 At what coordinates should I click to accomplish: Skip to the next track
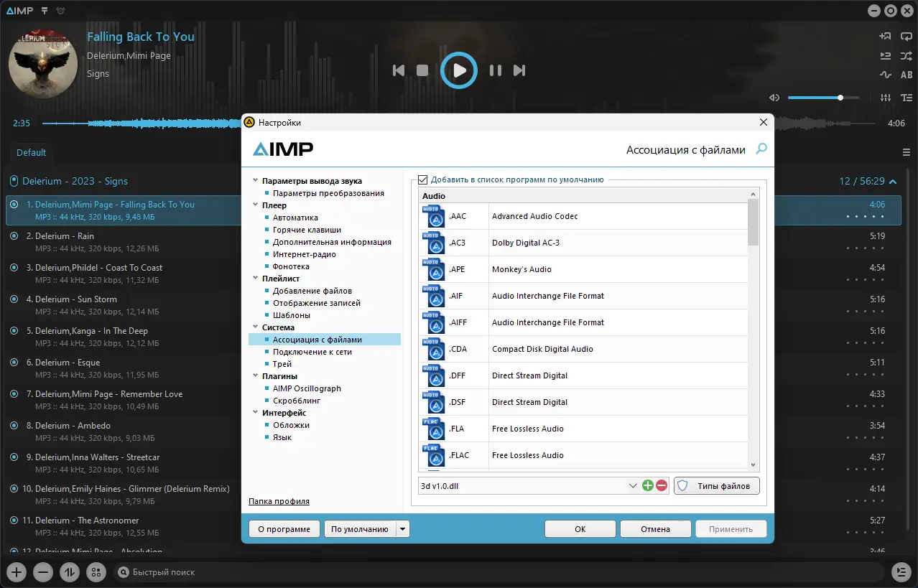coord(519,70)
